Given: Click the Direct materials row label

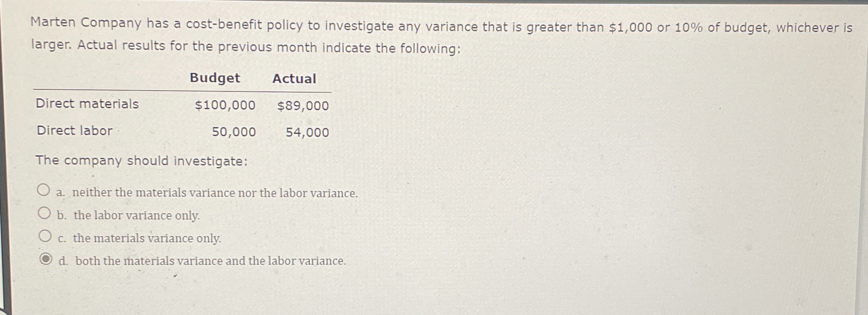Looking at the screenshot, I should (87, 104).
